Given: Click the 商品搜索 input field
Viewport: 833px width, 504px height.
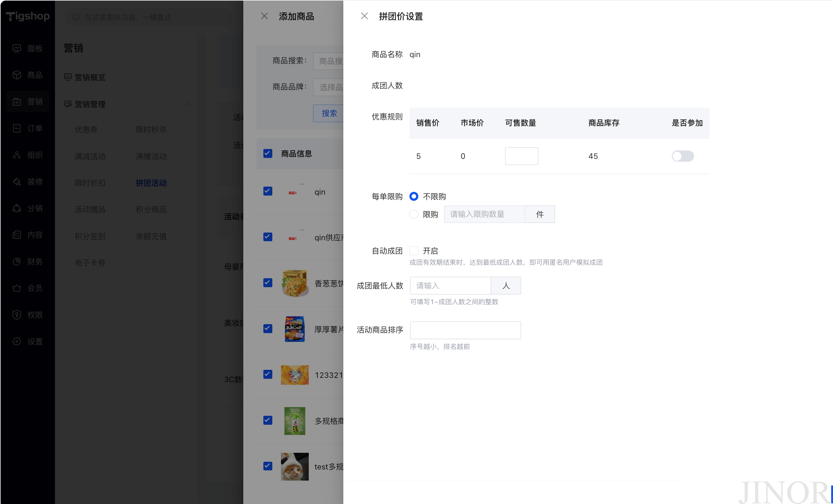Looking at the screenshot, I should pyautogui.click(x=328, y=61).
